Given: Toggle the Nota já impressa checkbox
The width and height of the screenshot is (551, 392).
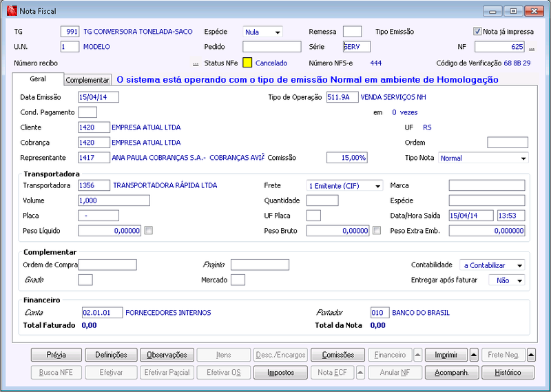Looking at the screenshot, I should tap(477, 31).
